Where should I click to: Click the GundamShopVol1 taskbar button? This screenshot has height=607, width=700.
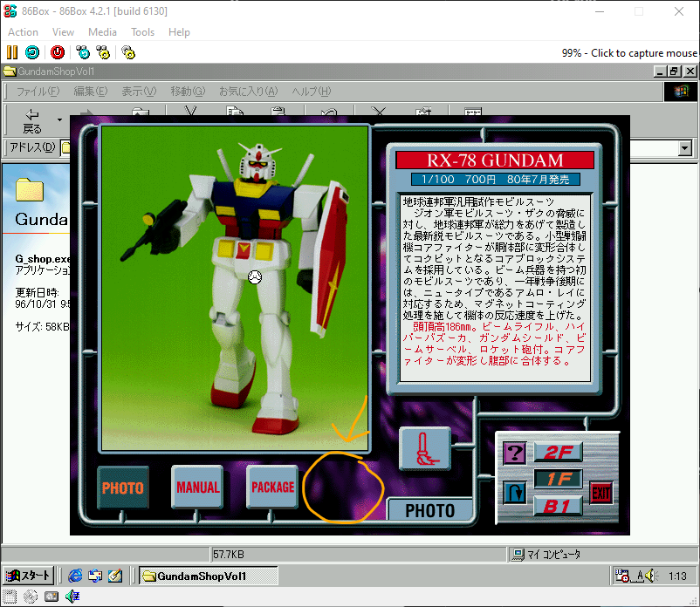click(209, 576)
